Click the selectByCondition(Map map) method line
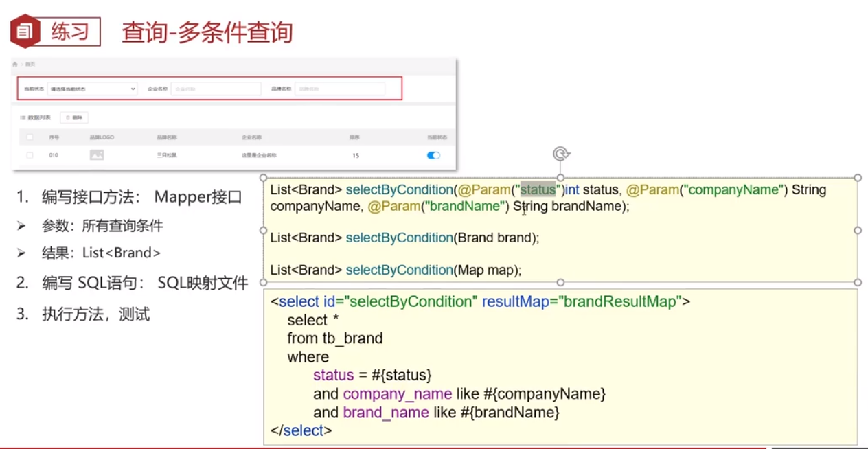Screen dimensions: 868x449 coord(396,270)
